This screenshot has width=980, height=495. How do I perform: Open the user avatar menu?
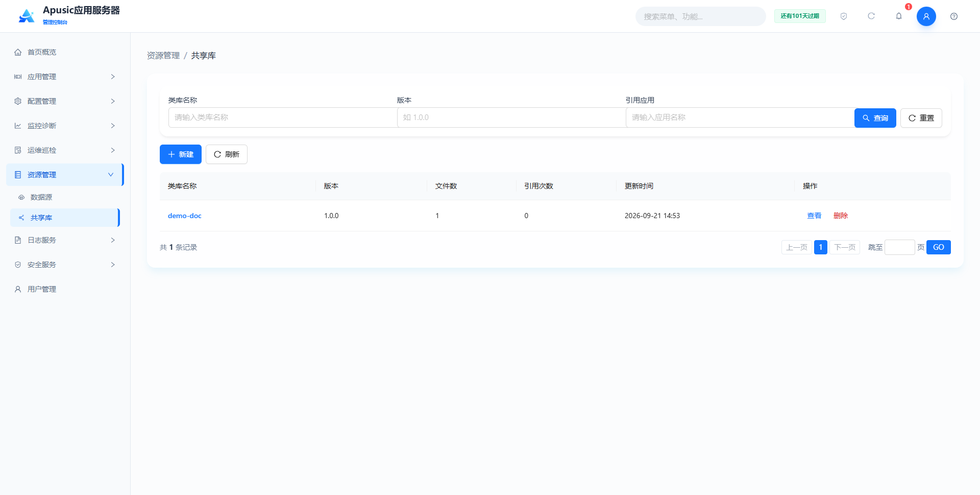point(926,16)
